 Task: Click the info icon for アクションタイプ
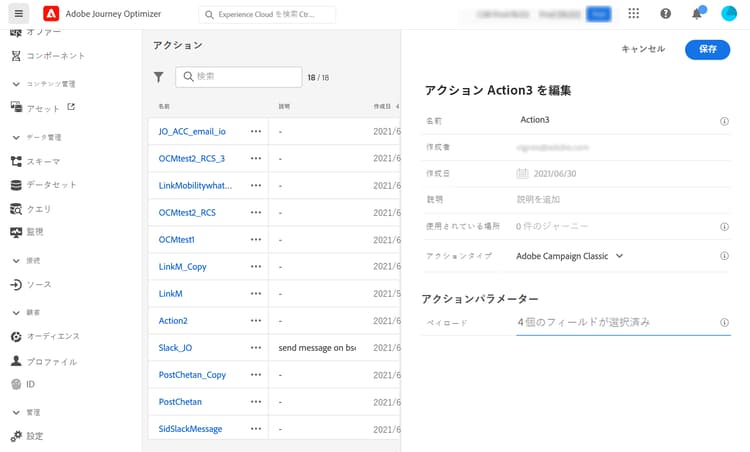click(x=724, y=256)
